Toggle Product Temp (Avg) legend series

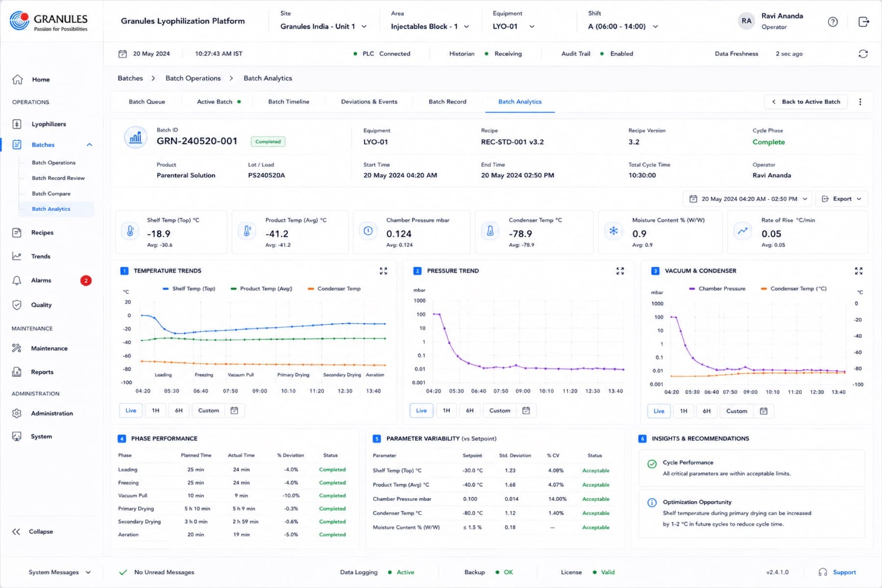coord(261,289)
